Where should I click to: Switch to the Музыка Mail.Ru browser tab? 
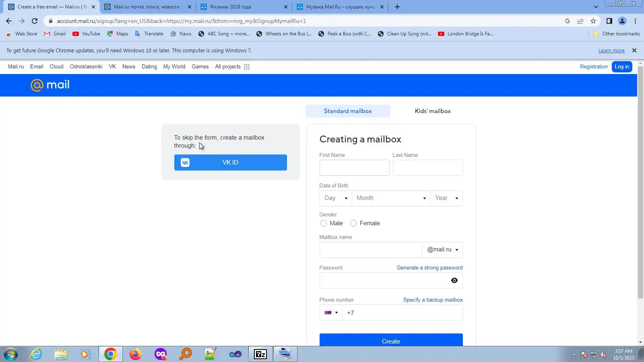340,7
